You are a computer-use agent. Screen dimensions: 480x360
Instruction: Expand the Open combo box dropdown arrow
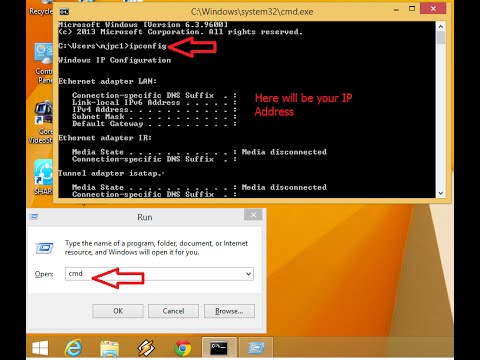248,274
